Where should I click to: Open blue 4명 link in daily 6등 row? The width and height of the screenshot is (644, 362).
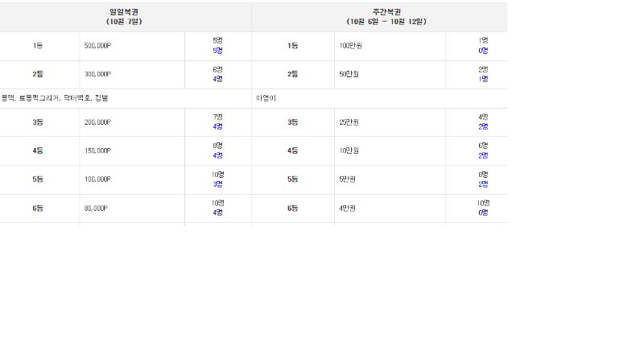pos(217,212)
